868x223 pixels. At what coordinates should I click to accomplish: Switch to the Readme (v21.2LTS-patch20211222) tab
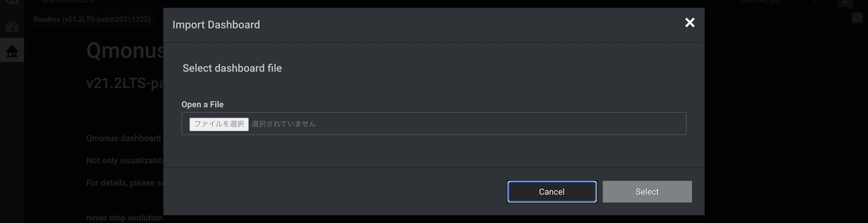92,19
